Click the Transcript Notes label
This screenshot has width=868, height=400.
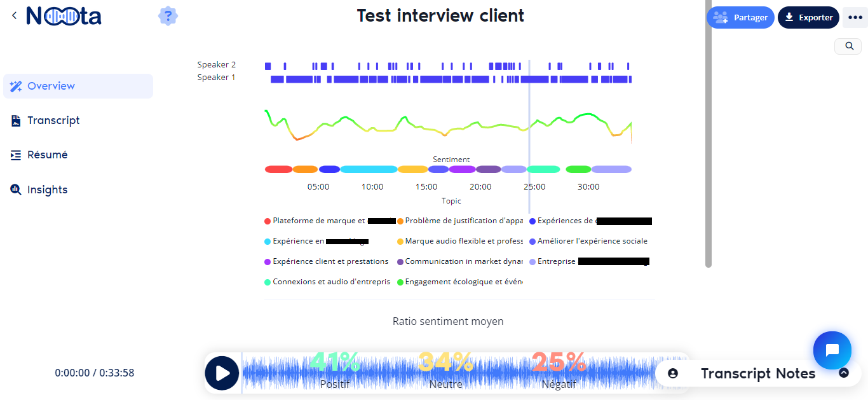tap(758, 373)
